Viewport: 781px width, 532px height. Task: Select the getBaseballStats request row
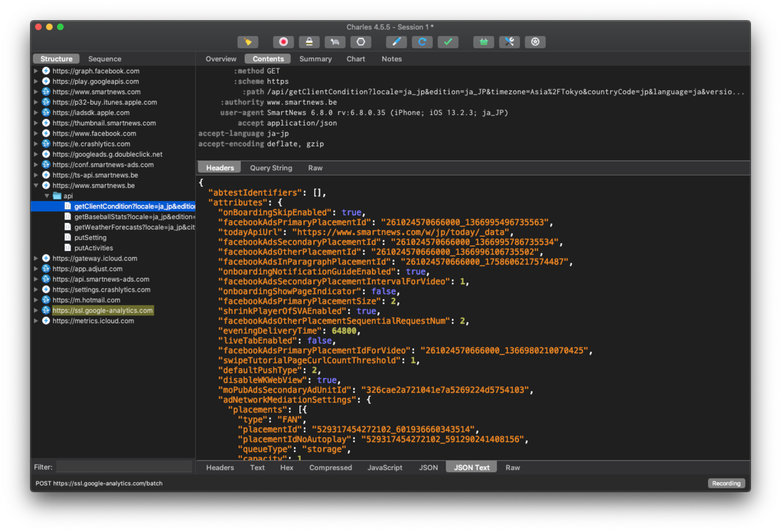tap(113, 217)
